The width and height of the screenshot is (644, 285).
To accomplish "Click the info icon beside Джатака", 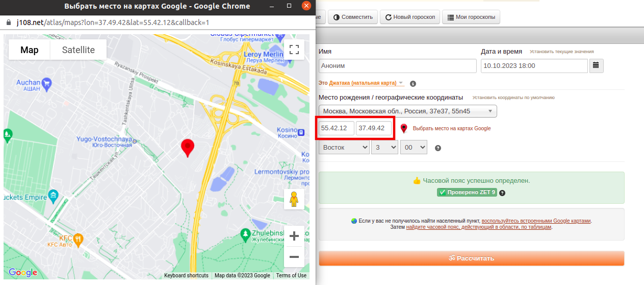I will 413,83.
